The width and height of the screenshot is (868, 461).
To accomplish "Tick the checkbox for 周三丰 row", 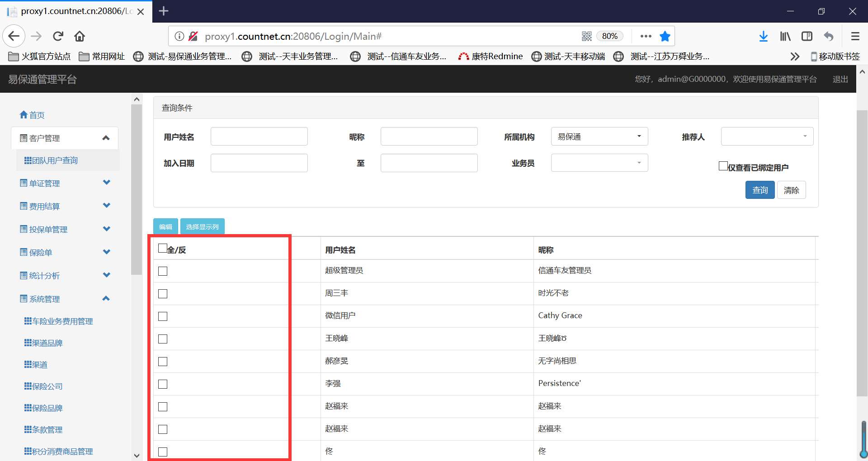I will coord(163,294).
